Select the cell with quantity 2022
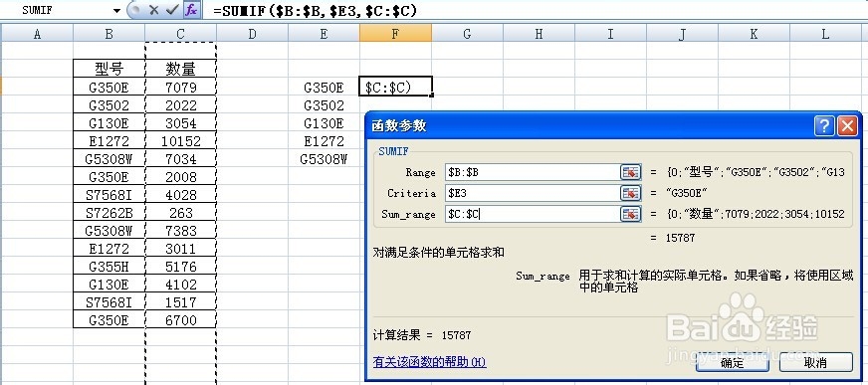This screenshot has width=868, height=385. 180,105
